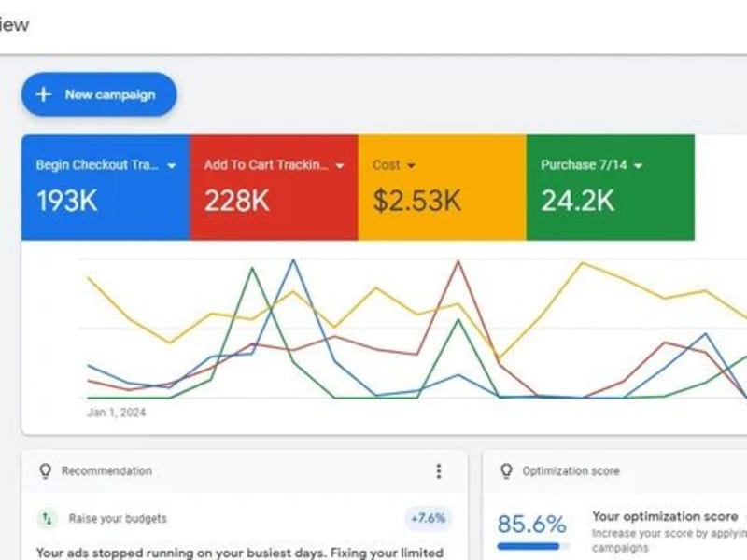Click the Recommendation card title

[x=106, y=471]
